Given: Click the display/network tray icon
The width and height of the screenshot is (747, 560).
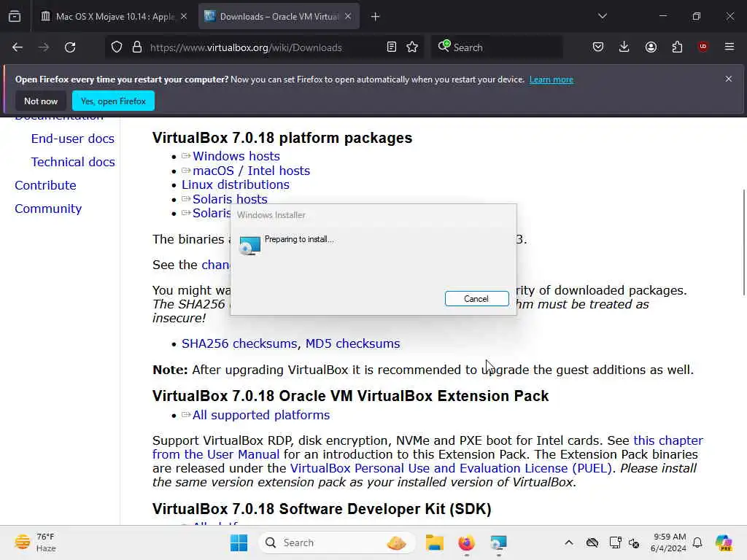Looking at the screenshot, I should point(615,542).
